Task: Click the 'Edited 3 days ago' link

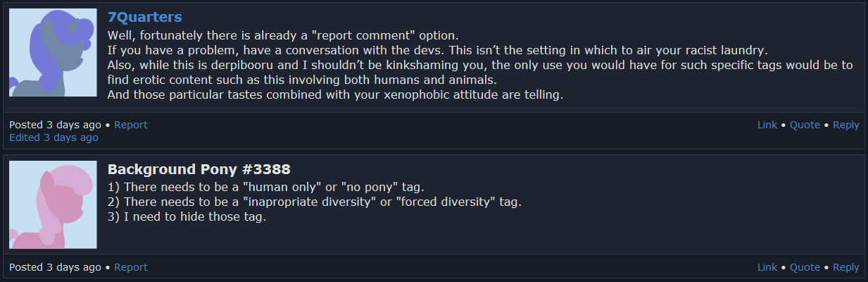Action: click(x=54, y=137)
